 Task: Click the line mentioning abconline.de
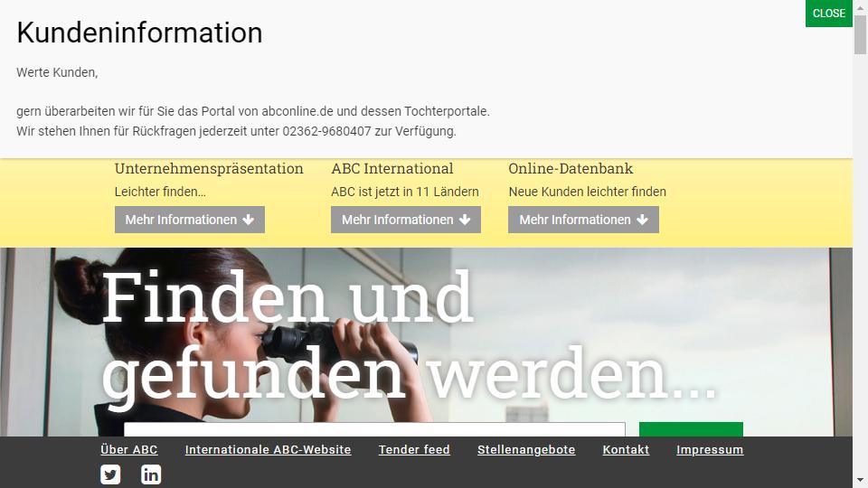(253, 112)
